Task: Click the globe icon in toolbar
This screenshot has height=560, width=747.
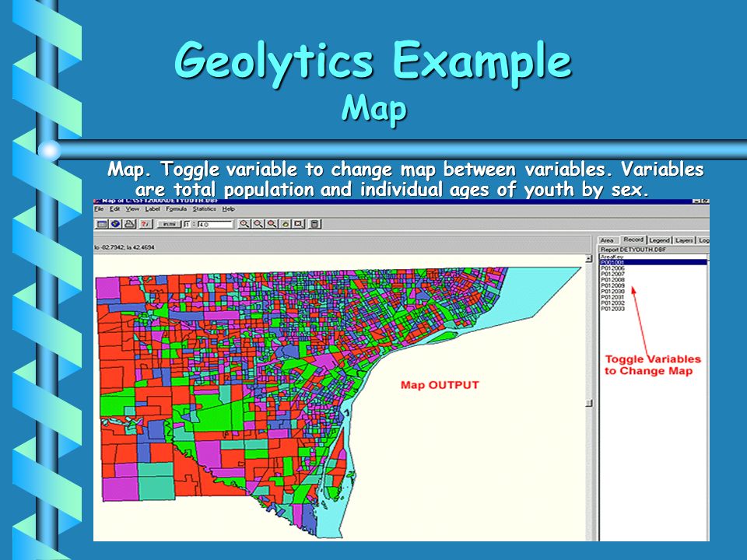Action: click(x=115, y=224)
